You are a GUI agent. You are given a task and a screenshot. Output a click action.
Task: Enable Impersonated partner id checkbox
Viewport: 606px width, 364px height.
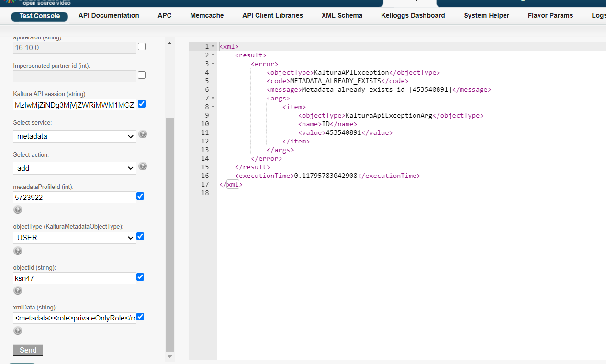(x=142, y=76)
